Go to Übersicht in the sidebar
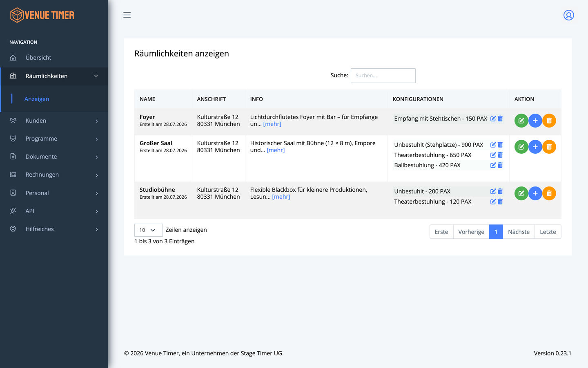 pyautogui.click(x=54, y=58)
